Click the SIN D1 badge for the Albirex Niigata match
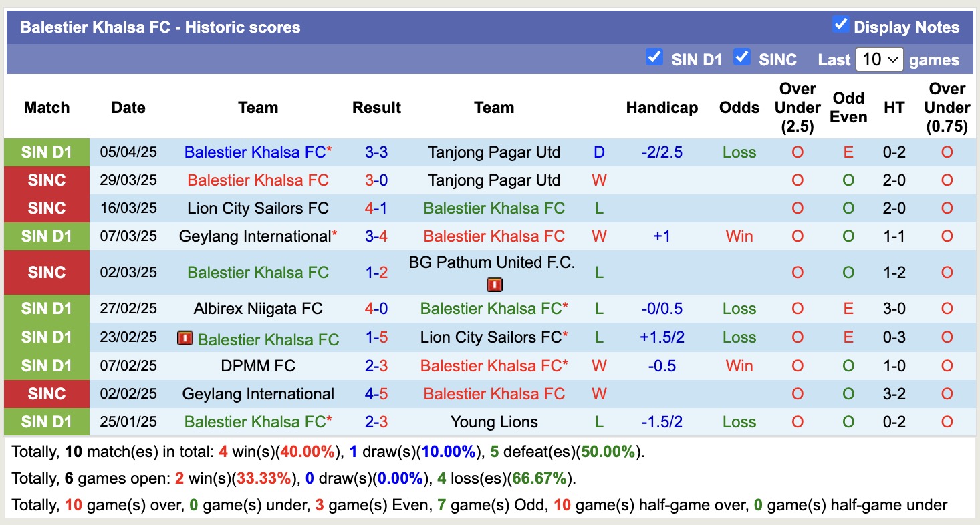The image size is (980, 525). (x=46, y=309)
